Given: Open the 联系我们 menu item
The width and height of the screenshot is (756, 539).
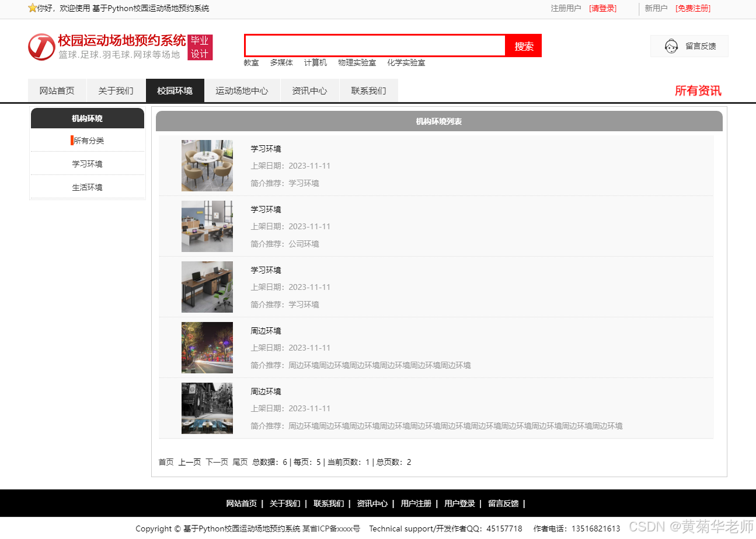Looking at the screenshot, I should coord(368,90).
